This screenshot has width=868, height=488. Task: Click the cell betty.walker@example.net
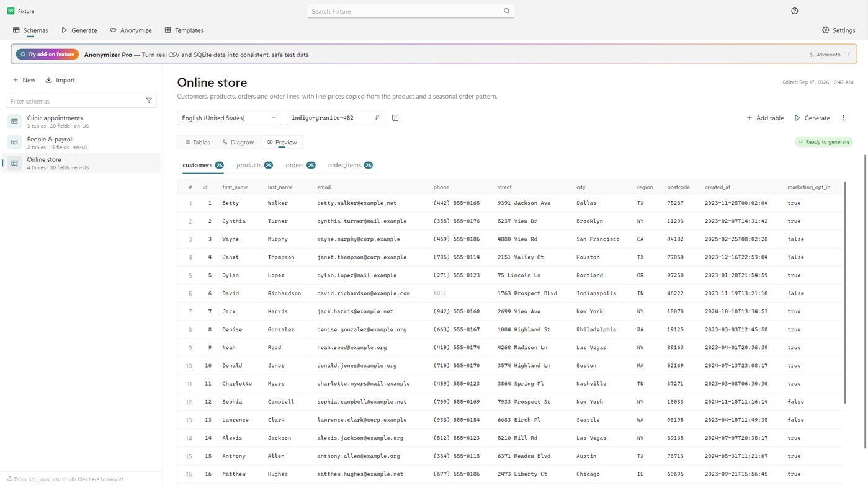click(357, 203)
